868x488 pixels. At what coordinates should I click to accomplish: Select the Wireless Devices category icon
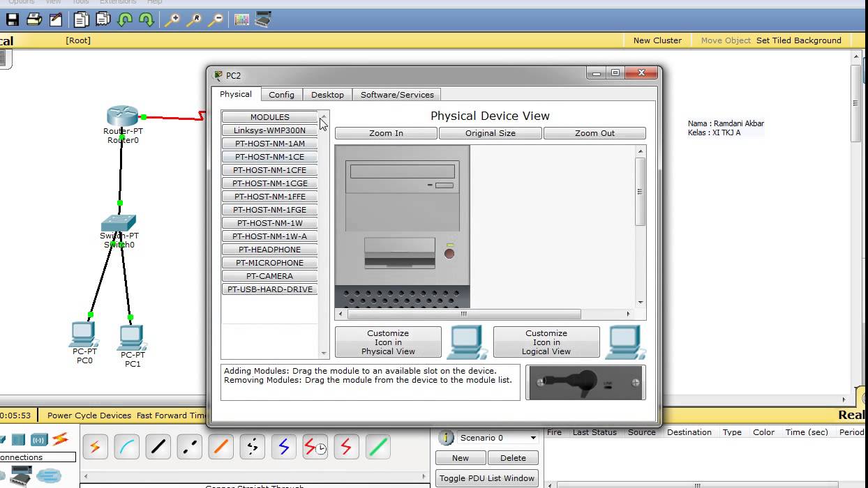click(x=39, y=439)
